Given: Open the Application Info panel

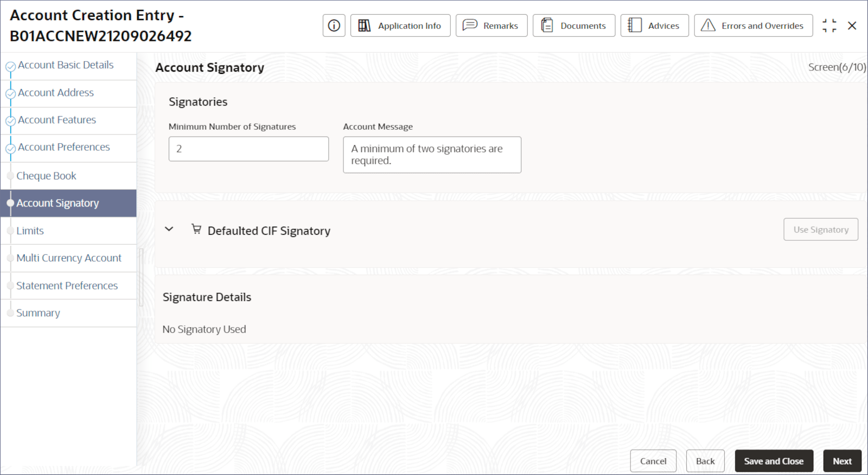Looking at the screenshot, I should click(400, 25).
